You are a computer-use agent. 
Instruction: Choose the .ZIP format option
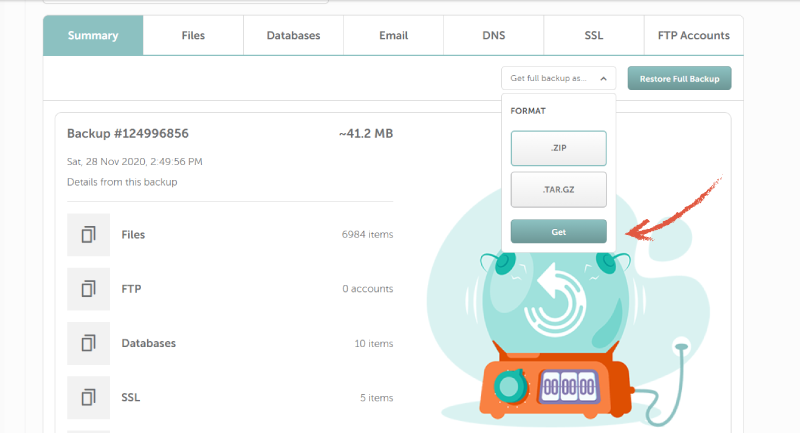coord(559,148)
